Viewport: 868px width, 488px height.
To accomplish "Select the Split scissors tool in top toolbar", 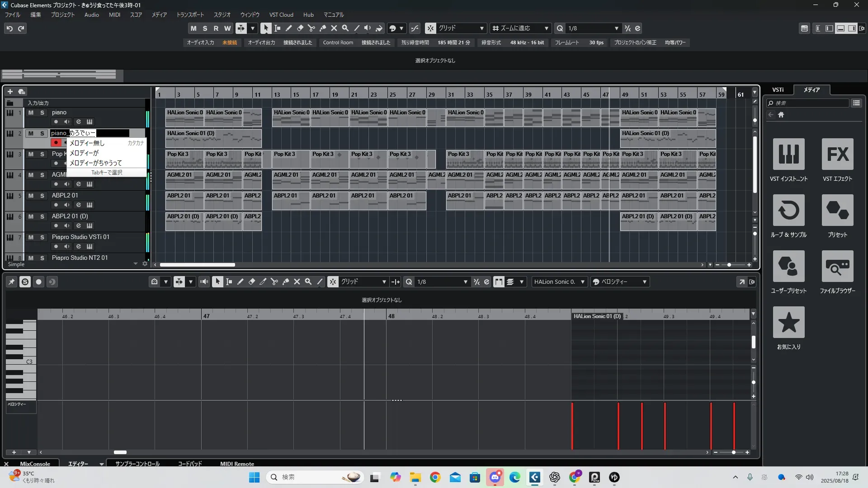I will 311,28.
